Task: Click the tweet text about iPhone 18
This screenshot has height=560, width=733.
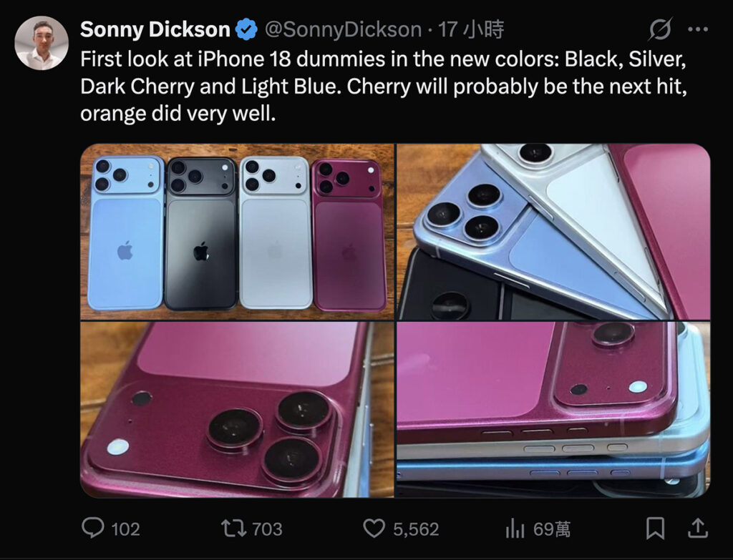Action: click(384, 86)
